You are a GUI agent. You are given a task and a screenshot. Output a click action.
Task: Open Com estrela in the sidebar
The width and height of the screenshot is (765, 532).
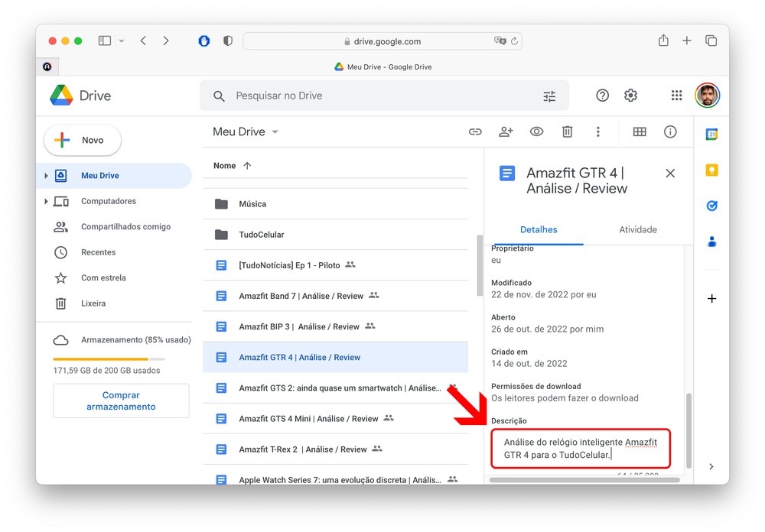103,278
